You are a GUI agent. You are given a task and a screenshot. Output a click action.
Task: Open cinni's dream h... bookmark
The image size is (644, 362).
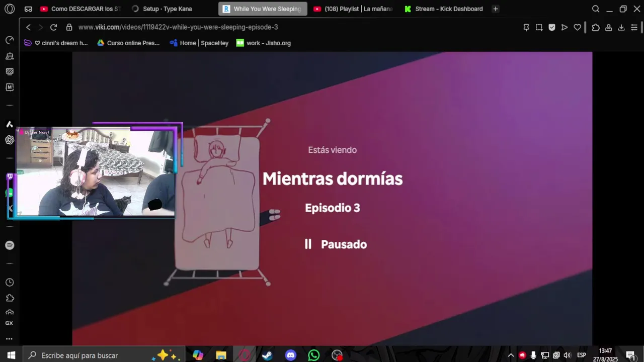point(56,43)
